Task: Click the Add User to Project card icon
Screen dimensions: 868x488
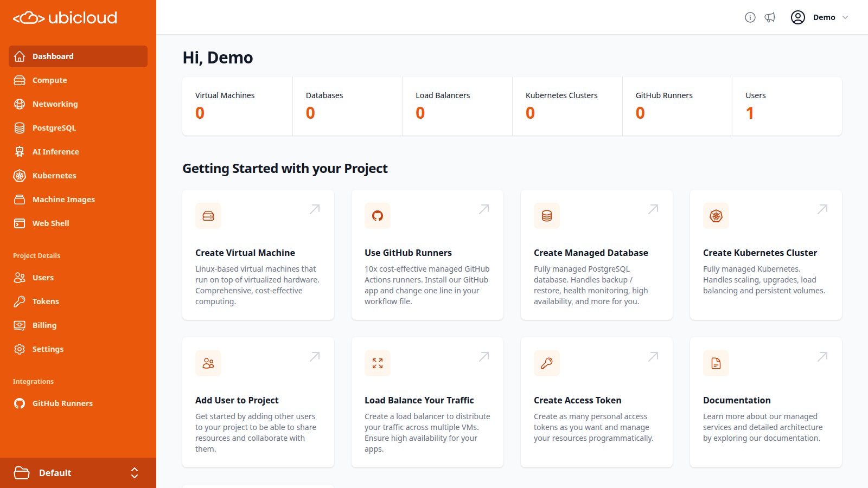Action: pyautogui.click(x=208, y=363)
